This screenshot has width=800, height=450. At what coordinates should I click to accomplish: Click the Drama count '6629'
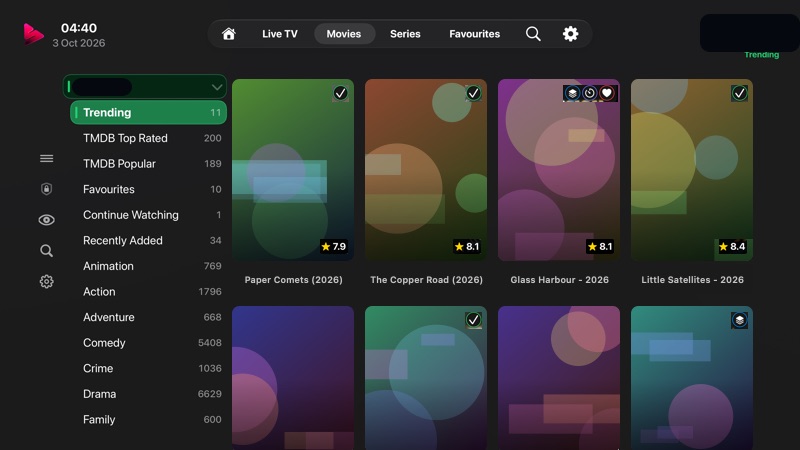210,394
